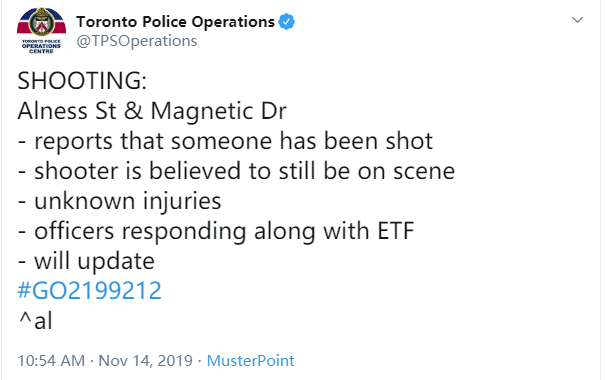The height and width of the screenshot is (380, 605).
Task: Open the Toronto Police Operations display name
Action: [x=176, y=22]
